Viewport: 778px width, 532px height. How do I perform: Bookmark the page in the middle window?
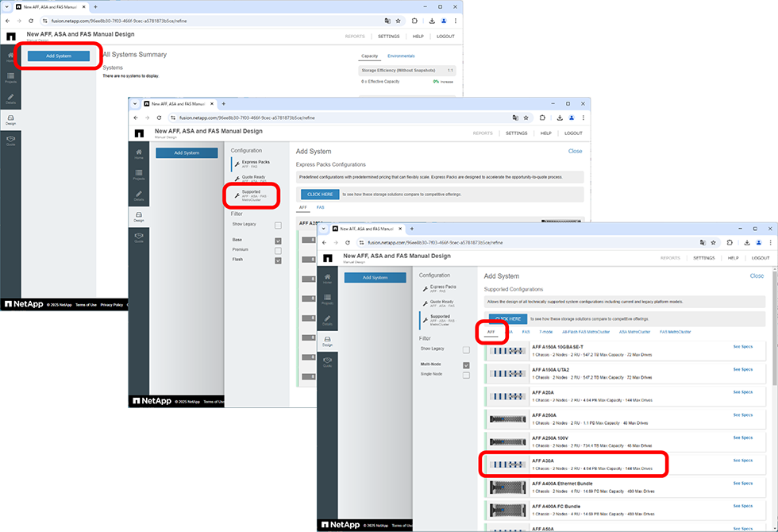pos(526,118)
